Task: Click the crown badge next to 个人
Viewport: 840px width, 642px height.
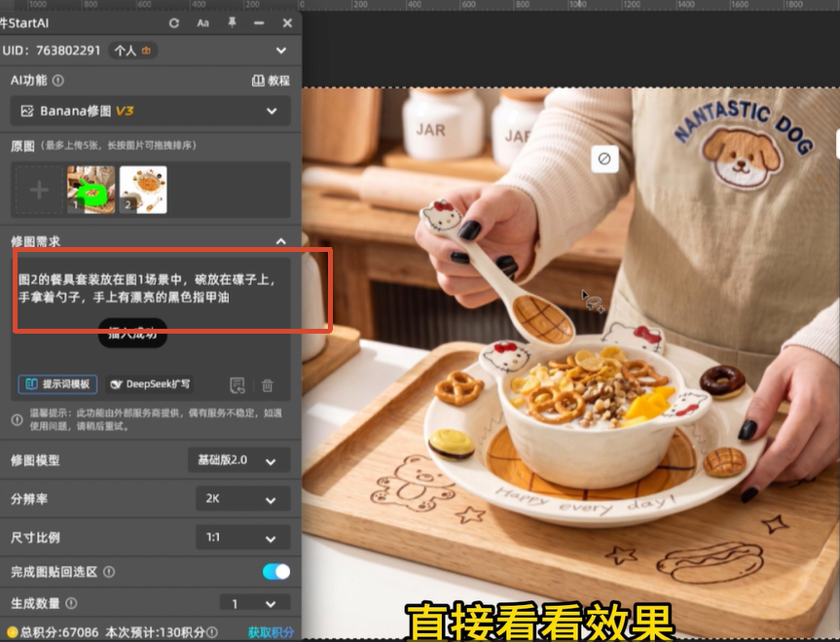Action: click(146, 51)
